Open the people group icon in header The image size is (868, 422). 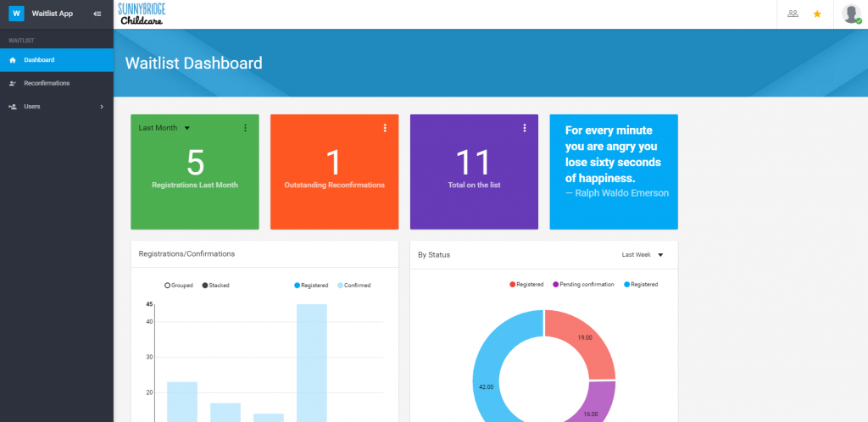(793, 14)
